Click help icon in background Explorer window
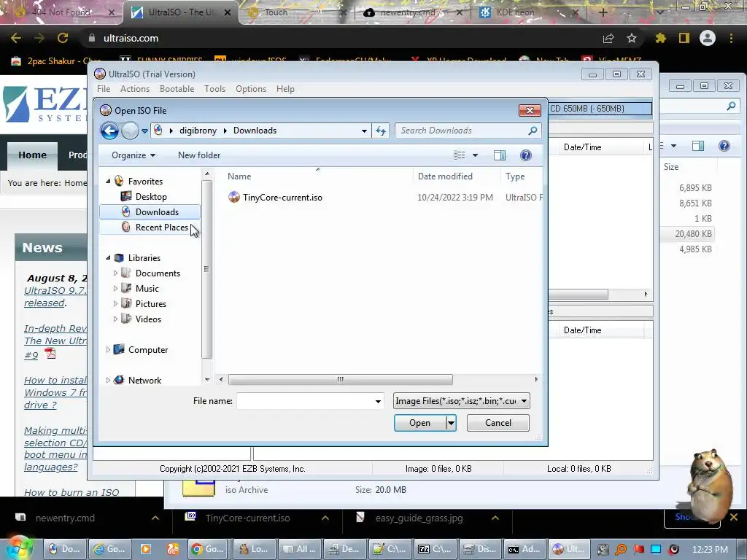Image resolution: width=747 pixels, height=560 pixels. [724, 146]
